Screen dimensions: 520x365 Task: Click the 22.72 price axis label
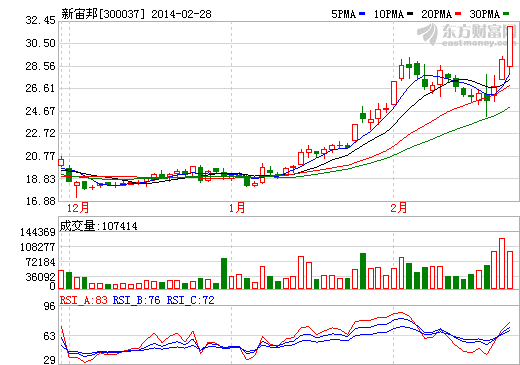click(41, 133)
